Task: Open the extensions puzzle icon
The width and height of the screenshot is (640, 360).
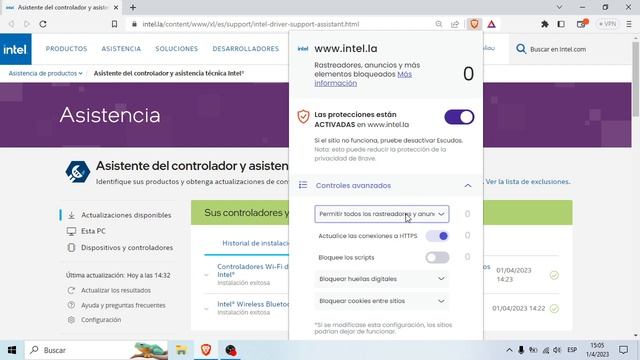Action: 544,24
